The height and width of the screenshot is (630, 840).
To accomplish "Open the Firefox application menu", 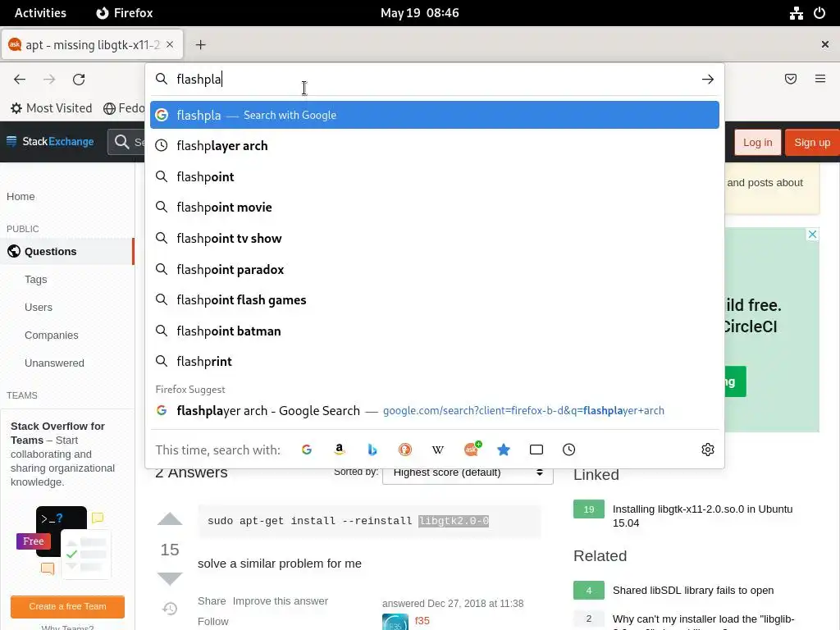I will click(125, 13).
